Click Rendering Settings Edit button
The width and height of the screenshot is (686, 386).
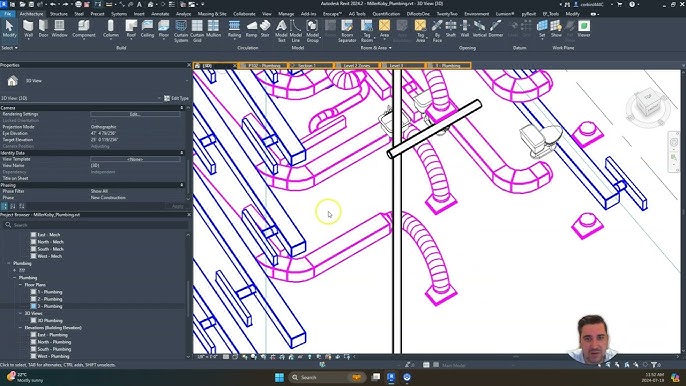click(x=135, y=114)
